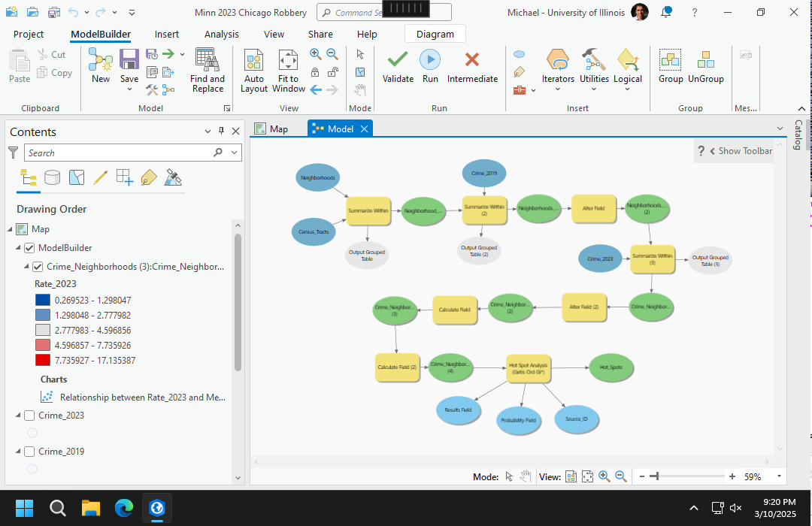Open the Find and Replace tool
This screenshot has width=812, height=526.
click(207, 60)
